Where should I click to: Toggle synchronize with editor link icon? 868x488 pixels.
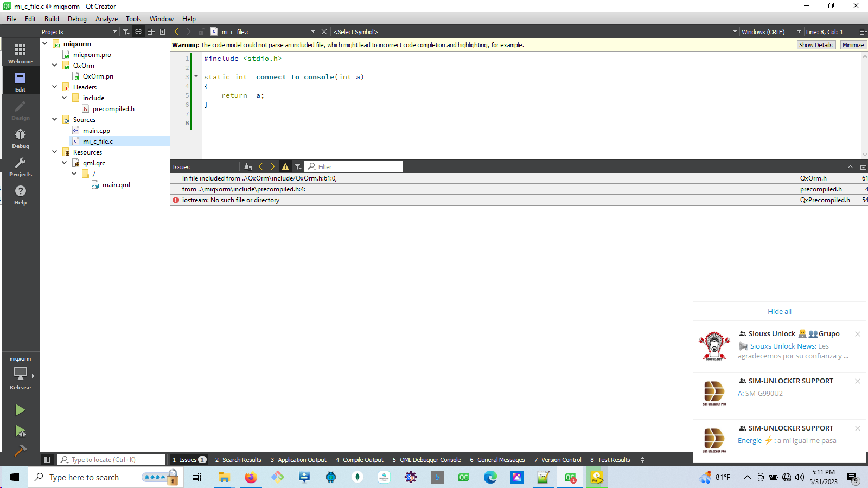tap(138, 32)
